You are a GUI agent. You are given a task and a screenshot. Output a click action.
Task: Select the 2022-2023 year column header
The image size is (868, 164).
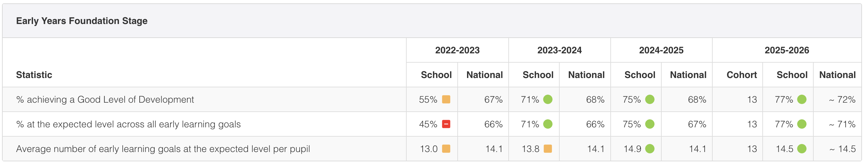457,51
